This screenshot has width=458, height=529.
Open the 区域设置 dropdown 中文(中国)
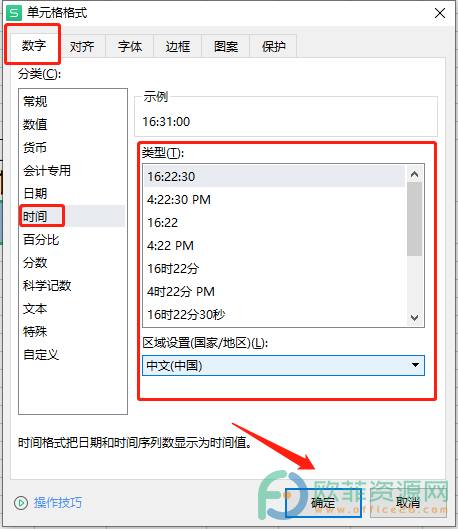[x=283, y=365]
